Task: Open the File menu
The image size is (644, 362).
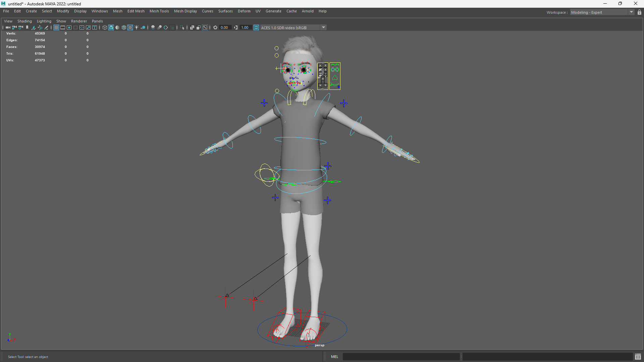Action: tap(6, 11)
